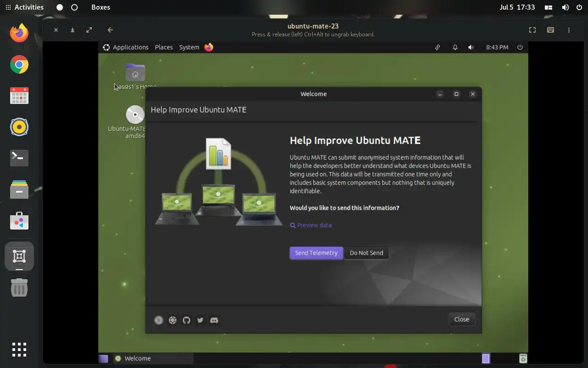Click the network indicator in the MATE panel

point(437,47)
